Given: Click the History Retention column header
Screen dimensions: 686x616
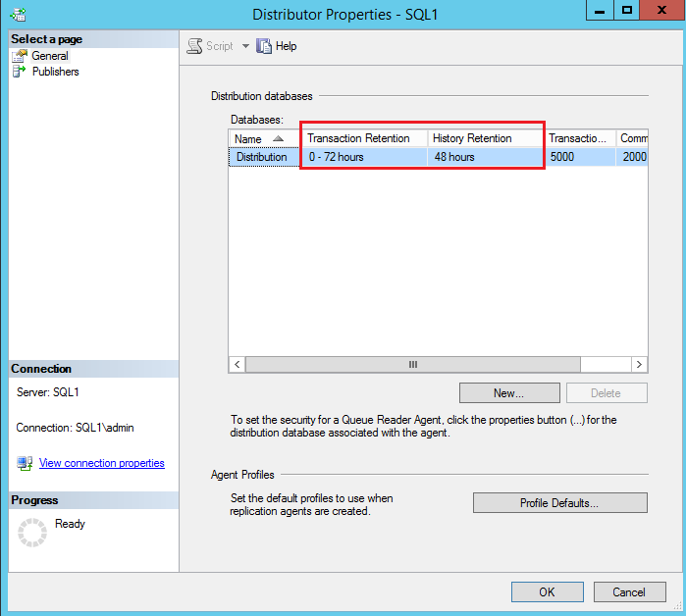Looking at the screenshot, I should (485, 138).
